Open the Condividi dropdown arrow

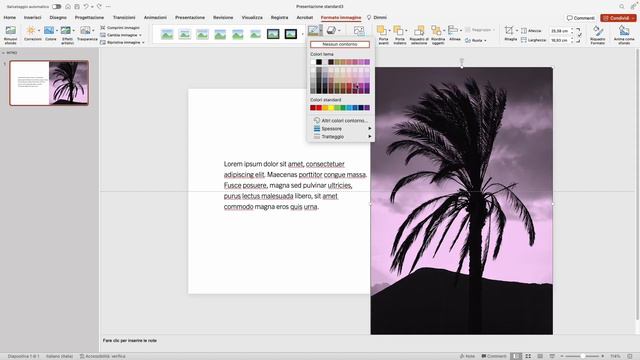tap(633, 18)
